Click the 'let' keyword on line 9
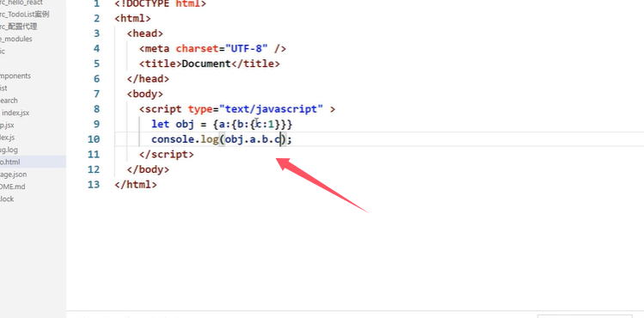The width and height of the screenshot is (644, 318). (x=160, y=124)
